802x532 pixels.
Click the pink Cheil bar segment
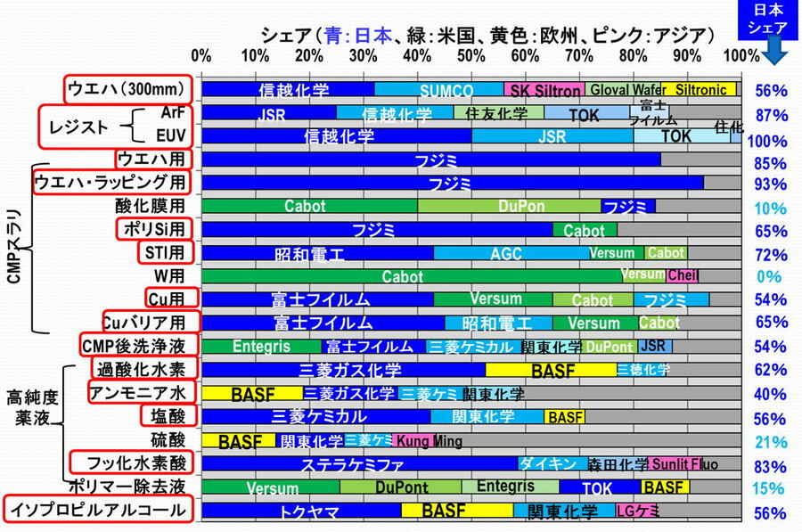coord(683,275)
